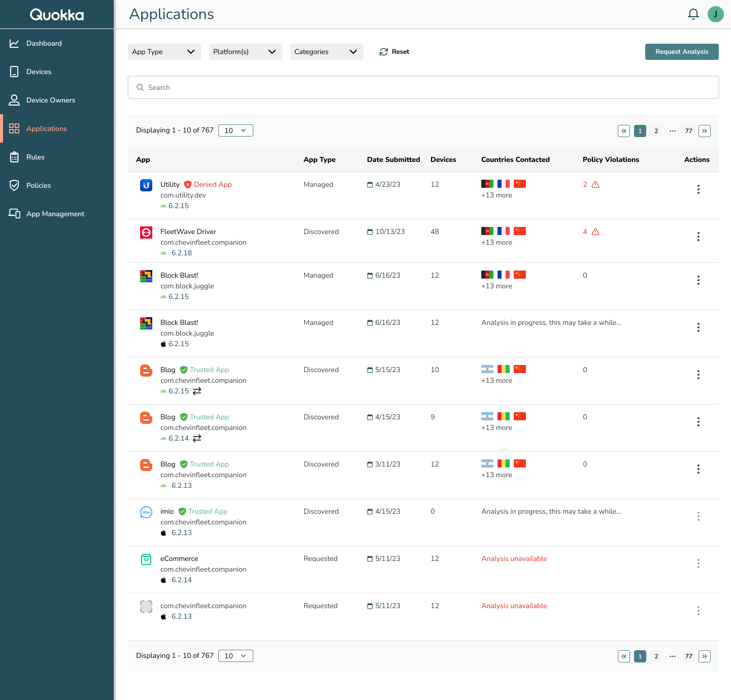Open App Management in the sidebar
The height and width of the screenshot is (700, 731).
point(57,214)
